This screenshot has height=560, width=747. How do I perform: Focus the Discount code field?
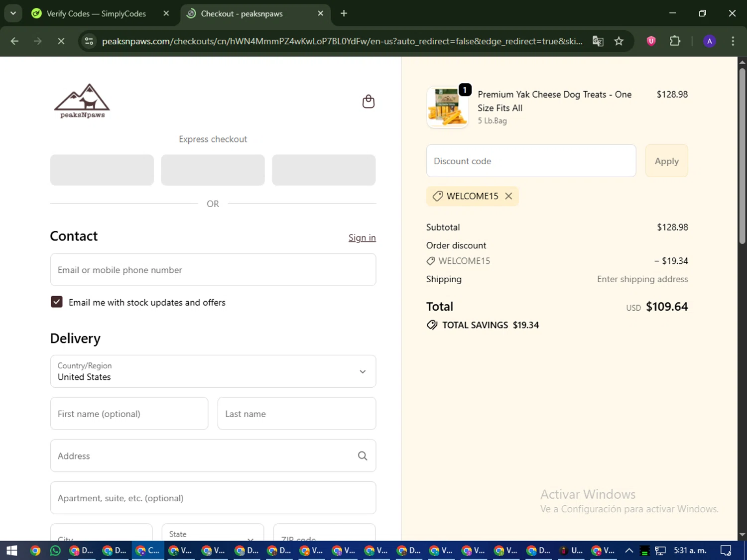pyautogui.click(x=531, y=161)
